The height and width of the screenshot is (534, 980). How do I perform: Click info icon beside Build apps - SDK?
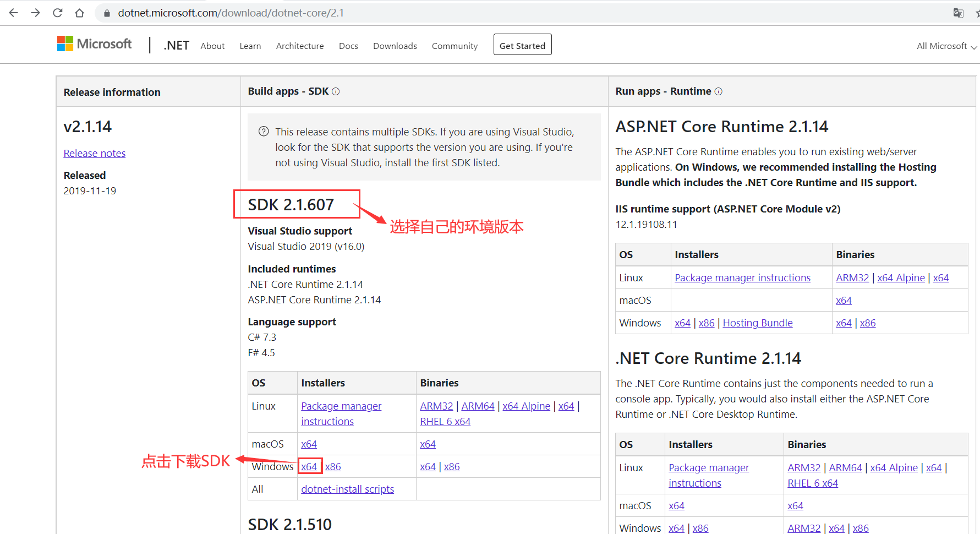tap(336, 91)
